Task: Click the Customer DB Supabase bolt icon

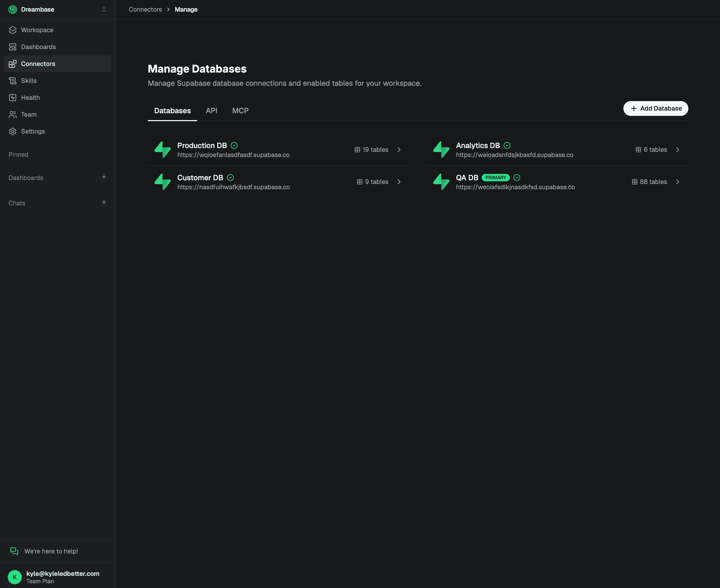Action: [163, 182]
